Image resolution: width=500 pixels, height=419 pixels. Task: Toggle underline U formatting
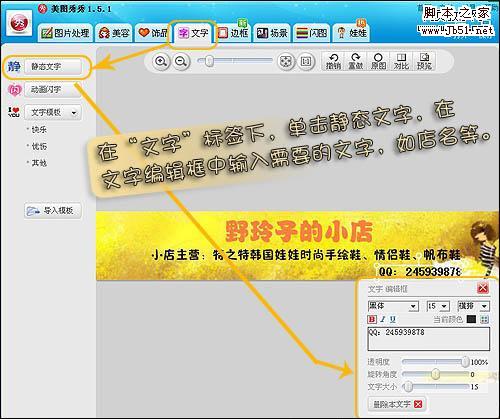point(393,319)
